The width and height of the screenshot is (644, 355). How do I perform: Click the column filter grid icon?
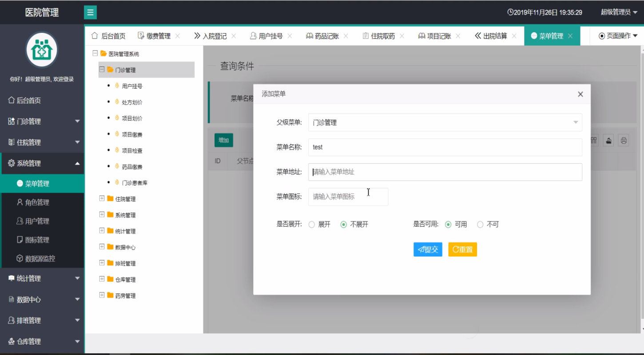coord(594,140)
